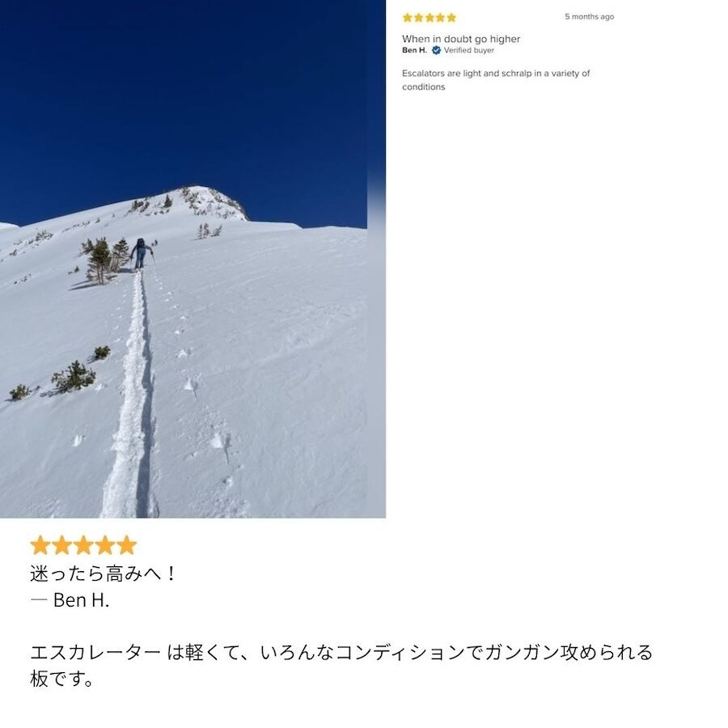Viewport: 728px width, 728px height.
Task: Click the Japanese review starting エスカレーター
Action: tap(341, 666)
